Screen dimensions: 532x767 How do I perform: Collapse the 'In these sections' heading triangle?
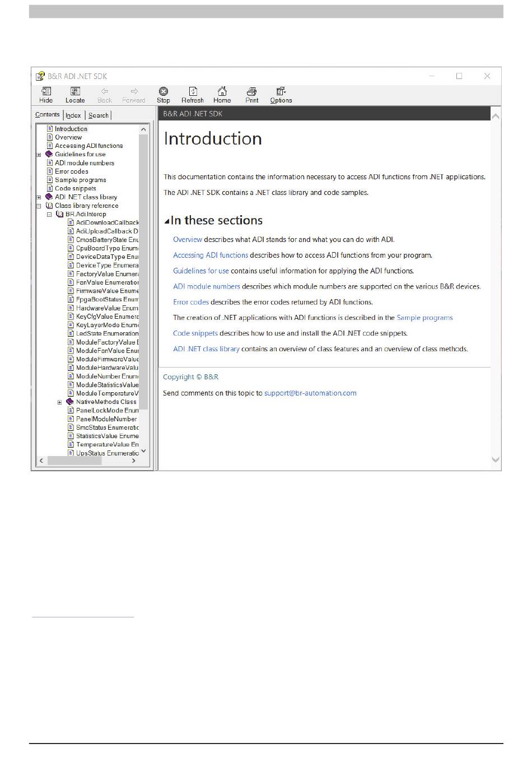167,221
